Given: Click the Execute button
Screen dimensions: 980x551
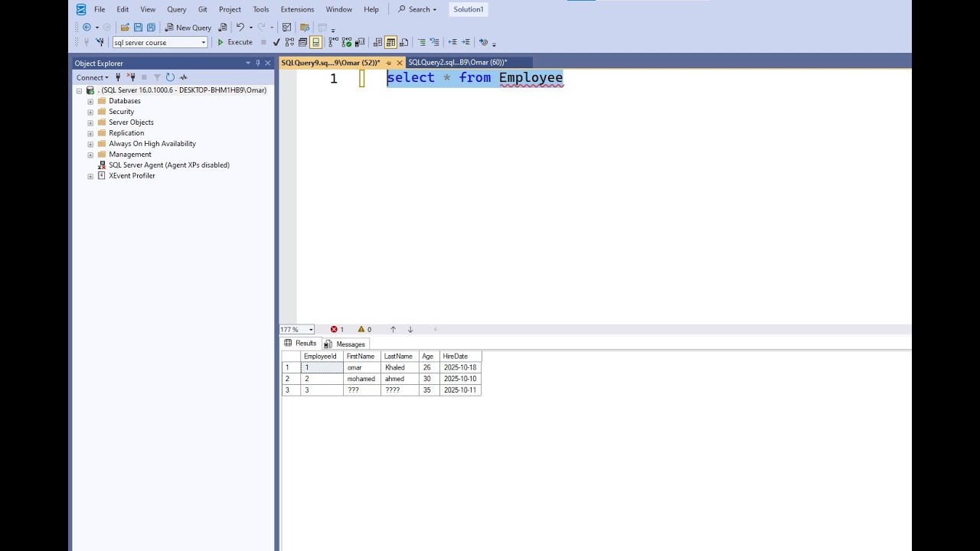Looking at the screenshot, I should coord(234,42).
